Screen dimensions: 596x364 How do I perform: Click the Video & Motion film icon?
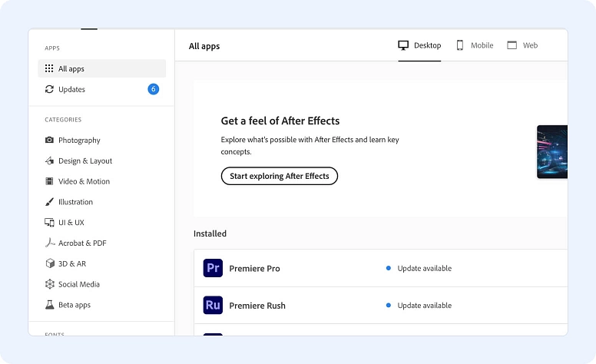pos(49,181)
